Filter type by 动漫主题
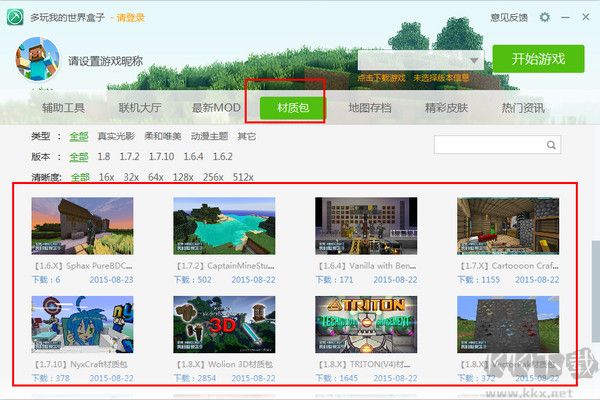The image size is (600, 400). click(x=209, y=136)
